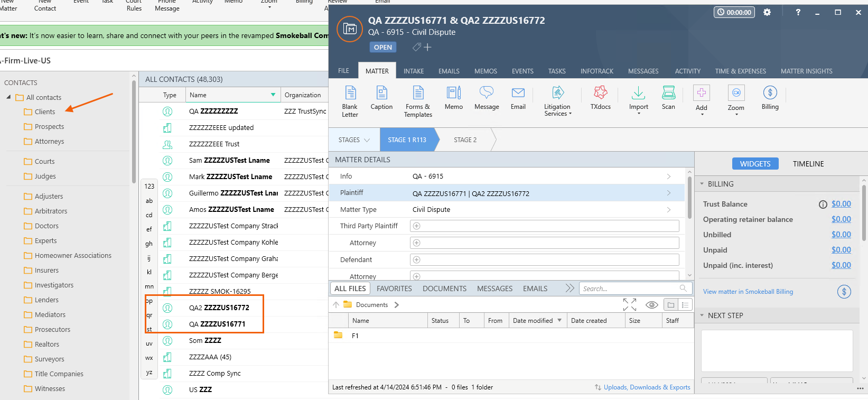Click the Email toolbar icon
Screen dimensions: 868x400
(x=518, y=98)
